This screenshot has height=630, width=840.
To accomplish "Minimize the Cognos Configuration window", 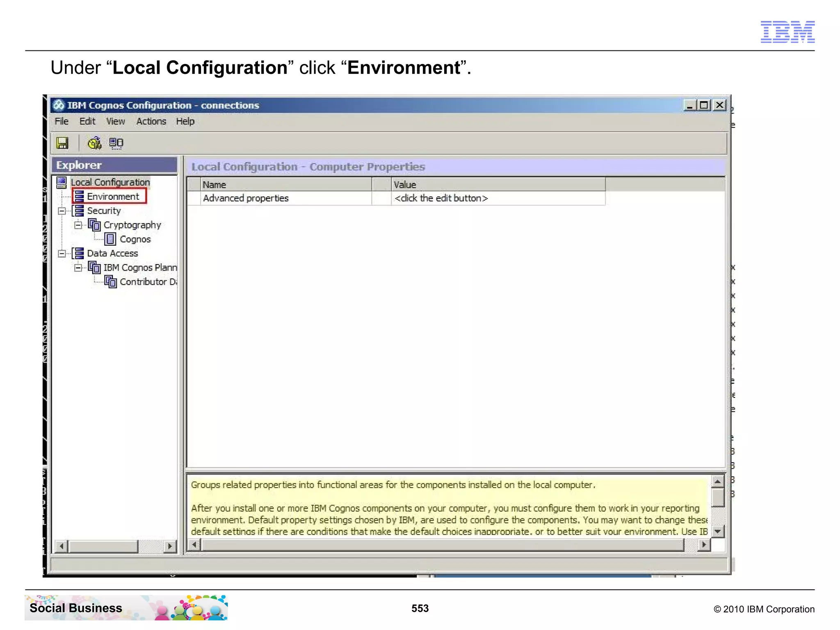I will pyautogui.click(x=690, y=105).
